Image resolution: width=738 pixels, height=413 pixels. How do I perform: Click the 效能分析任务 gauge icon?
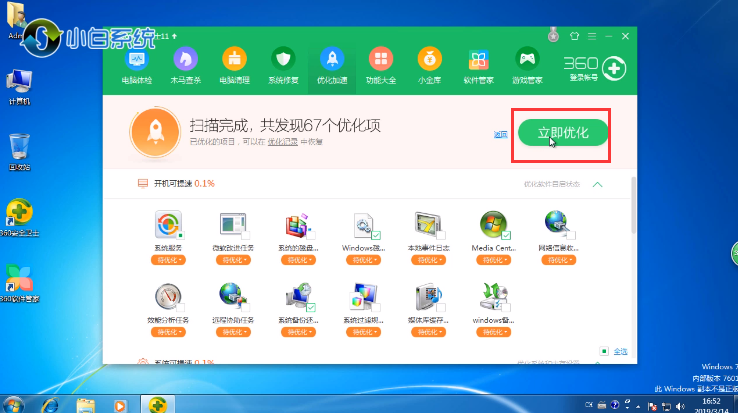(168, 297)
